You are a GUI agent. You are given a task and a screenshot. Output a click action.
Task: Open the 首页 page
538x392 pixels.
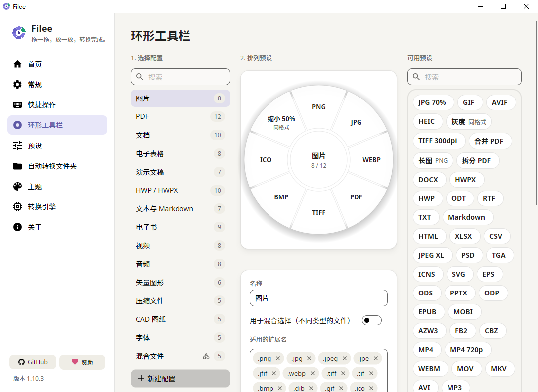click(x=57, y=64)
